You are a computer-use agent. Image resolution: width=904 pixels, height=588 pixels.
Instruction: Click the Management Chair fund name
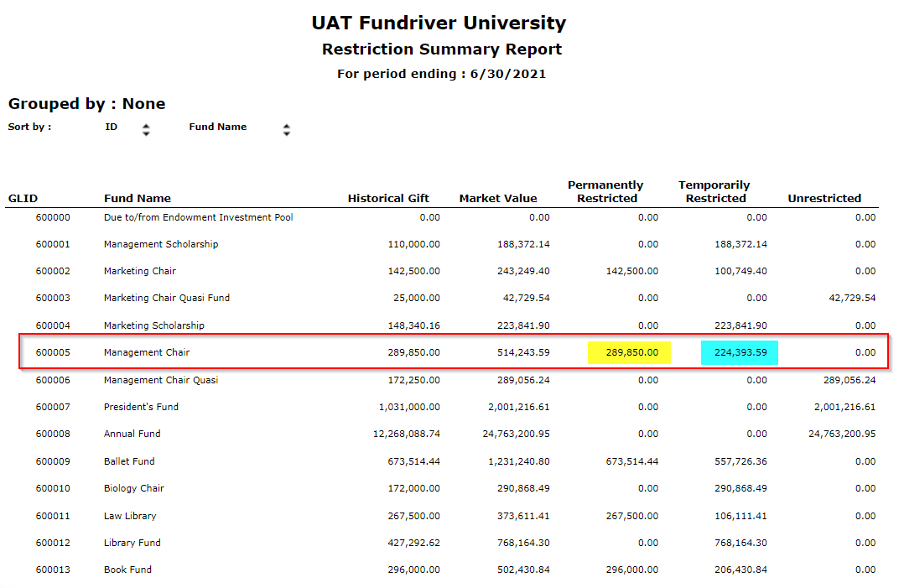[147, 352]
